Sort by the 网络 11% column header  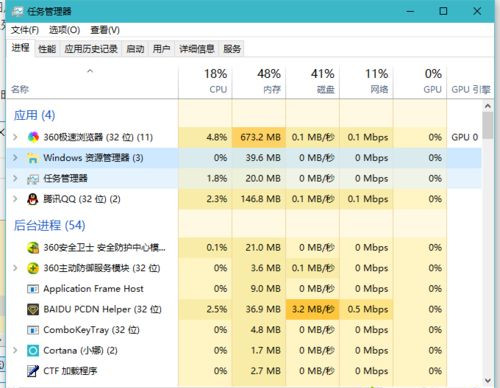coord(366,81)
